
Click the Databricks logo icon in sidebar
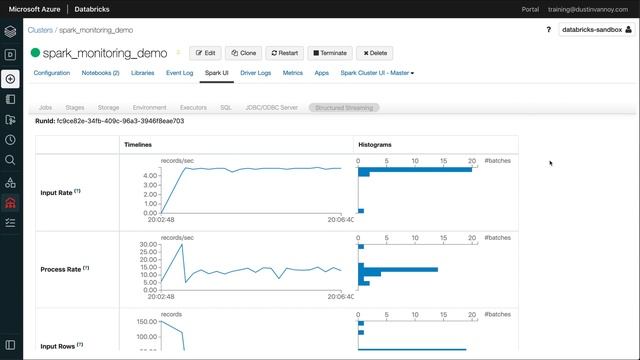10,31
